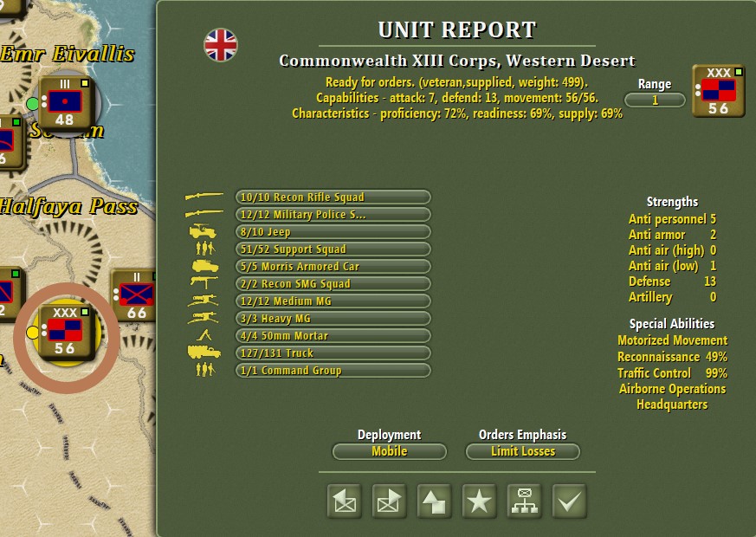Click the Anti personnel strength line
This screenshot has height=537, width=756.
tap(672, 219)
